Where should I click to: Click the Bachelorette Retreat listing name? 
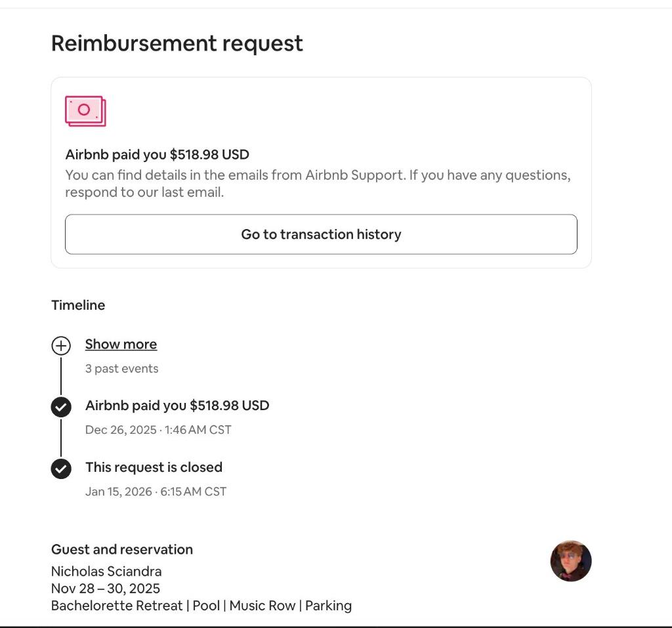[201, 605]
